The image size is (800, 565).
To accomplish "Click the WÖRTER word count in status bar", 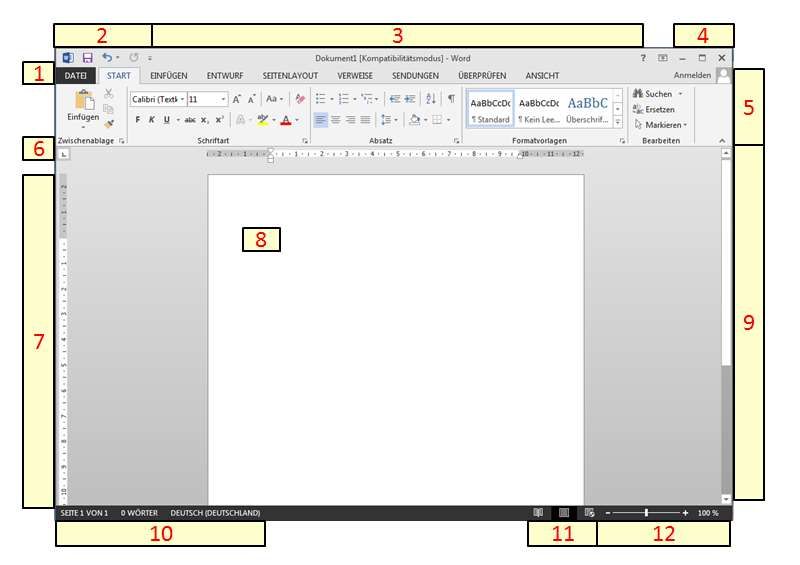I will (x=139, y=513).
